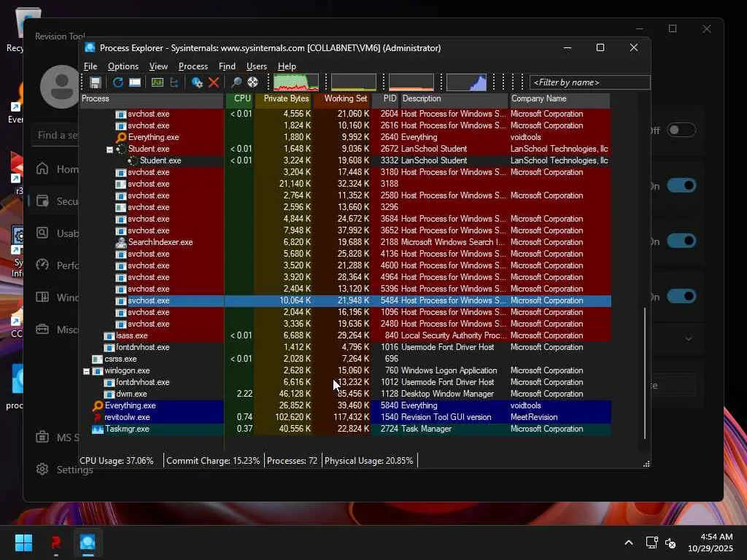Open Usability section icon in Revision Tool
Screen dimensions: 747x560
(x=42, y=233)
